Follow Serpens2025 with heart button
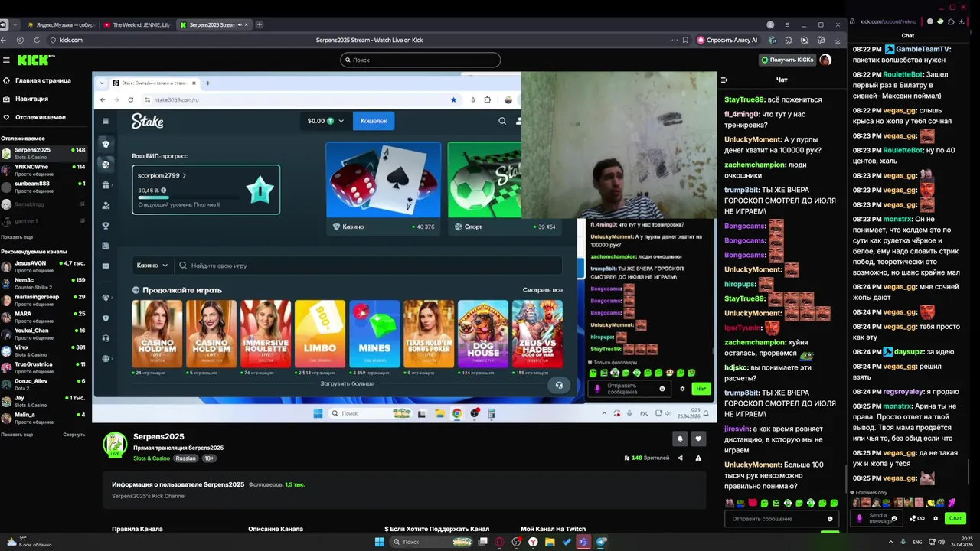 point(698,439)
